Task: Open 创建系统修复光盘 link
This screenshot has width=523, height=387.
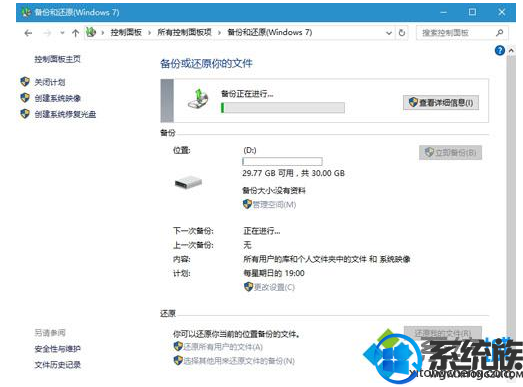Action: pos(65,114)
